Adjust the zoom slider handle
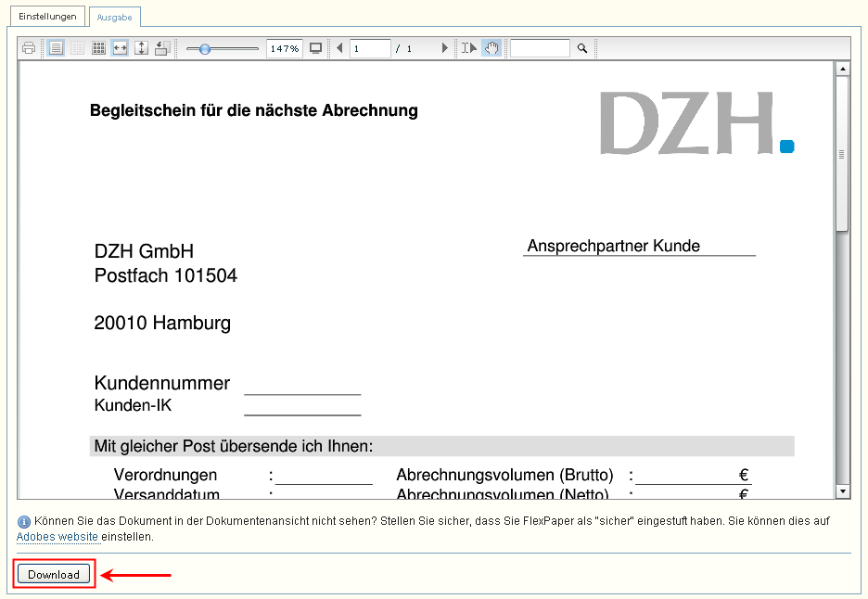Screen dimensions: 868x599 pyautogui.click(x=205, y=49)
